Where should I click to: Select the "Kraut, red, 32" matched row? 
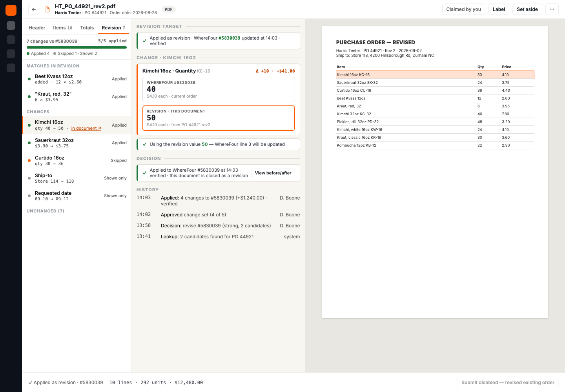(77, 97)
